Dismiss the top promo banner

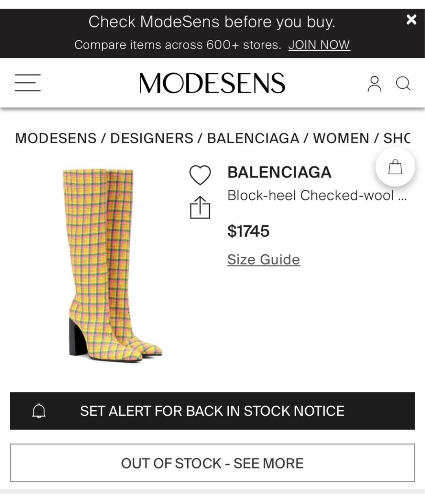pyautogui.click(x=411, y=19)
